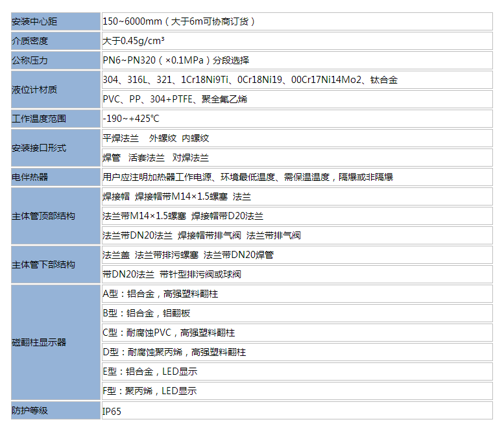Click the IP65 protection rating value

coord(112,411)
